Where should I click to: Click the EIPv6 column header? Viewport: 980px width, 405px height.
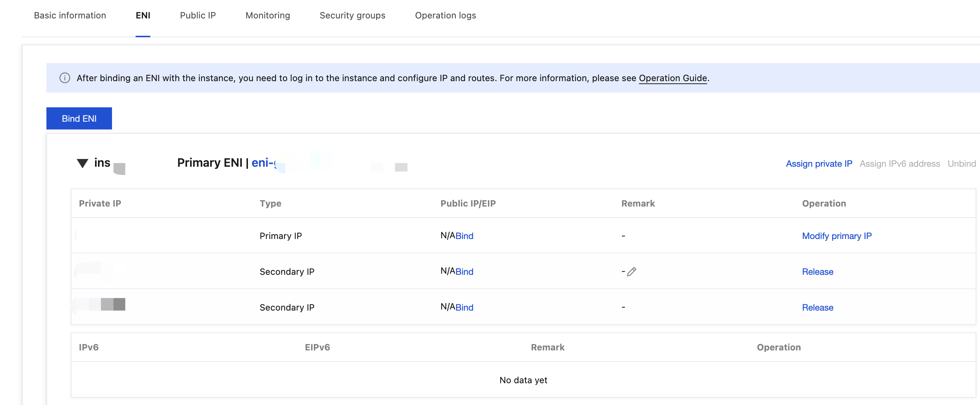click(x=317, y=347)
